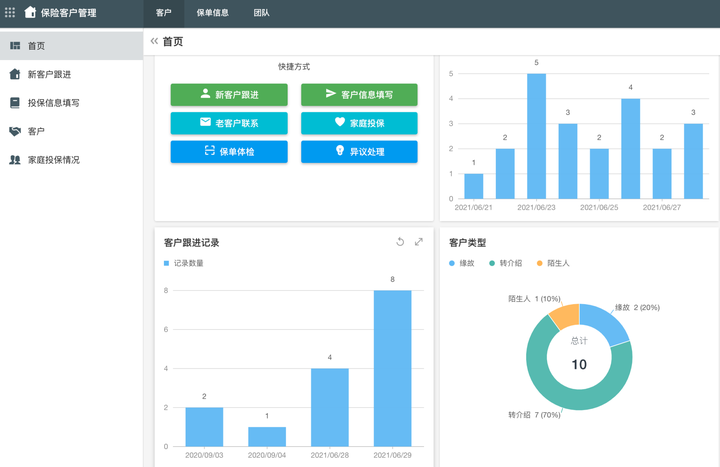720x467 pixels.
Task: Click the 2020/09/03 bar with value 2
Action: (204, 427)
